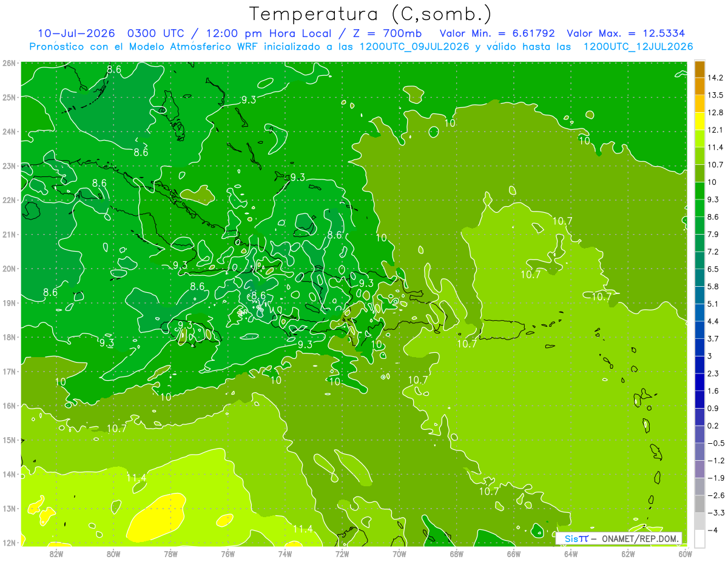Click the "80W" longitude axis label
The height and width of the screenshot is (562, 728).
coord(113,554)
